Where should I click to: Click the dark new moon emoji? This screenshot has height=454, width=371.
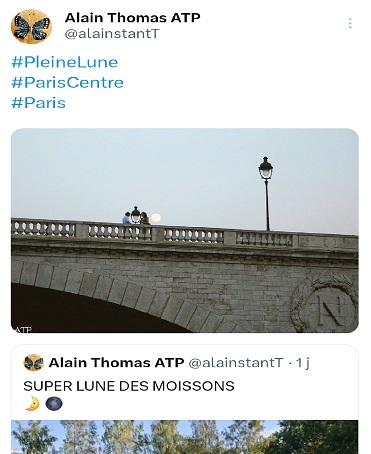pos(54,404)
